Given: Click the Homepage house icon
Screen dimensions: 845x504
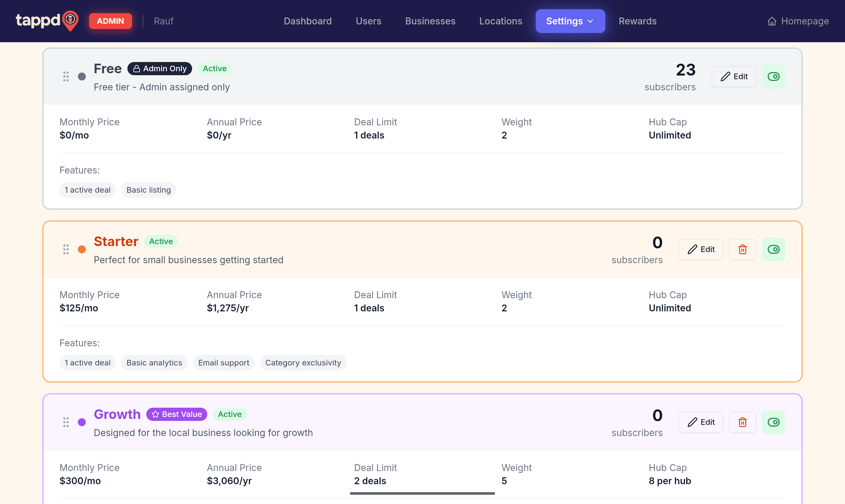Looking at the screenshot, I should tap(772, 21).
